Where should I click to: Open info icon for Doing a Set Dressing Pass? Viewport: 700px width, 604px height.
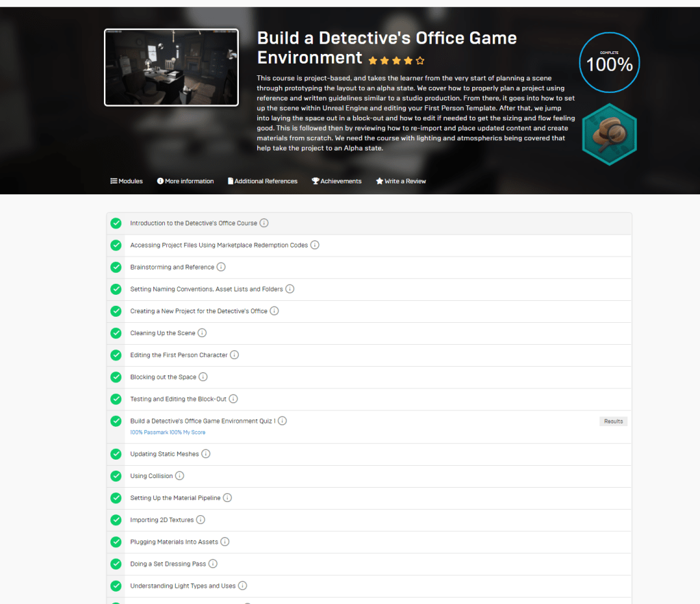coord(213,564)
